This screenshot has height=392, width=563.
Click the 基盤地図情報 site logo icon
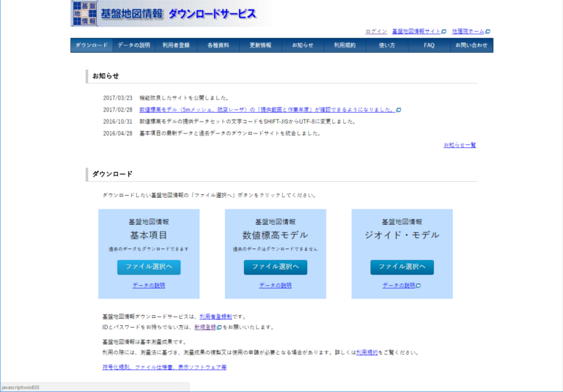(84, 13)
